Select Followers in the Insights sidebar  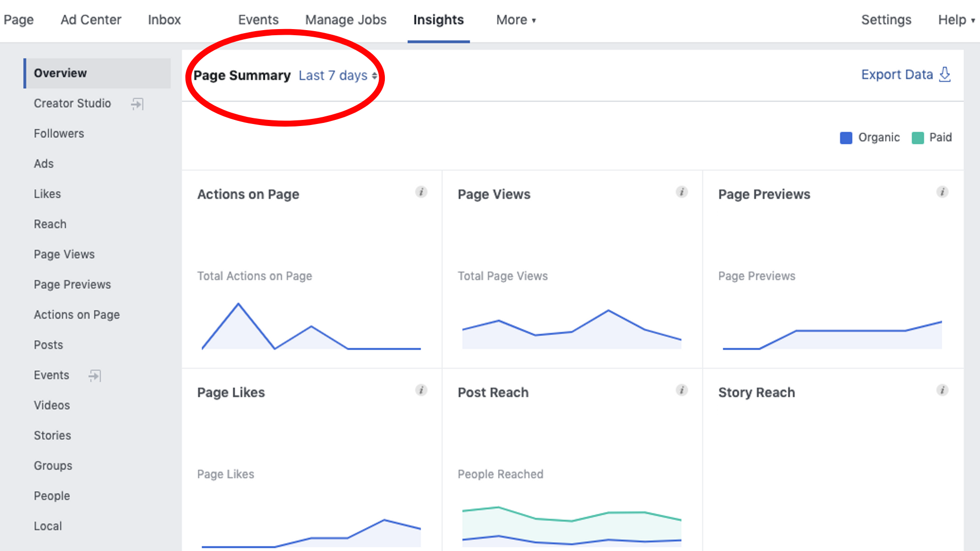(59, 134)
